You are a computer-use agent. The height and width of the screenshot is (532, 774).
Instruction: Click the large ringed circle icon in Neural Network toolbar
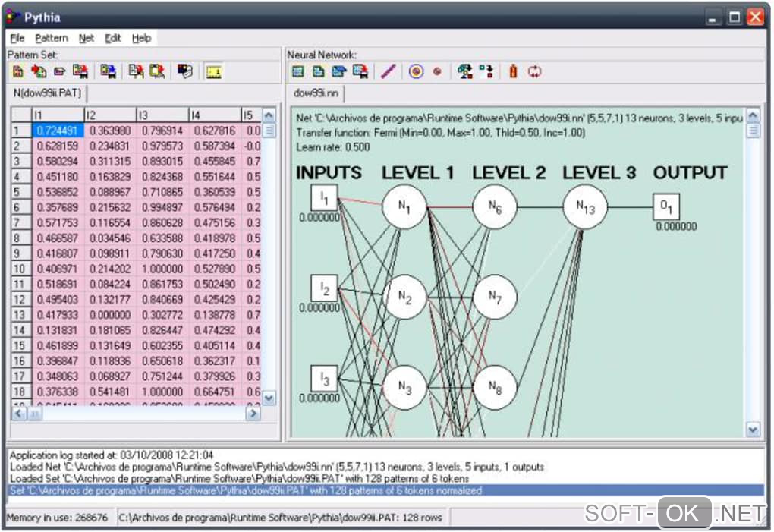coord(416,72)
